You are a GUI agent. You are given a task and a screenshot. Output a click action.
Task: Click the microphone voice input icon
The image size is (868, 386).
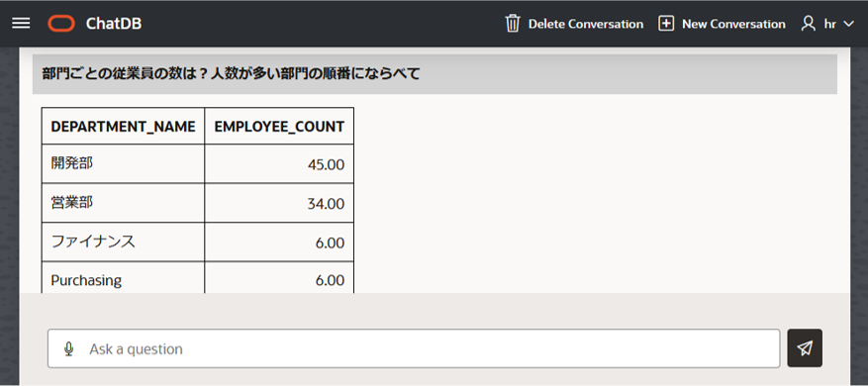click(68, 349)
